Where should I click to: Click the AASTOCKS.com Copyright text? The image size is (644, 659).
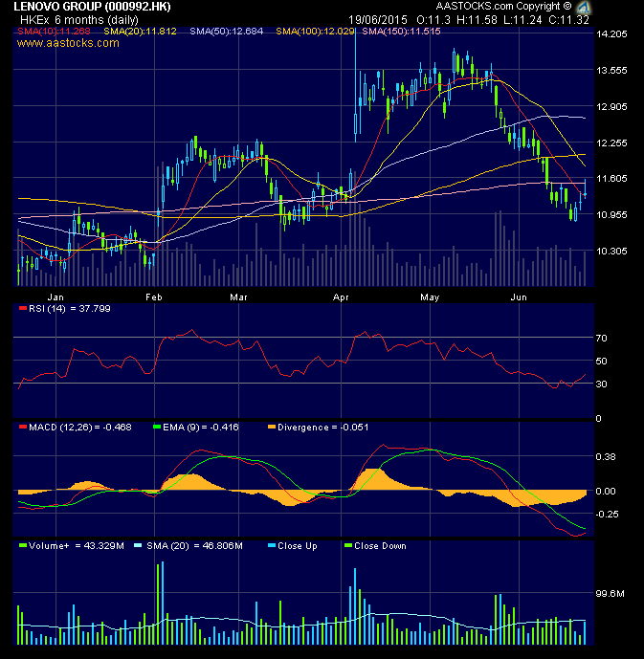(x=503, y=7)
